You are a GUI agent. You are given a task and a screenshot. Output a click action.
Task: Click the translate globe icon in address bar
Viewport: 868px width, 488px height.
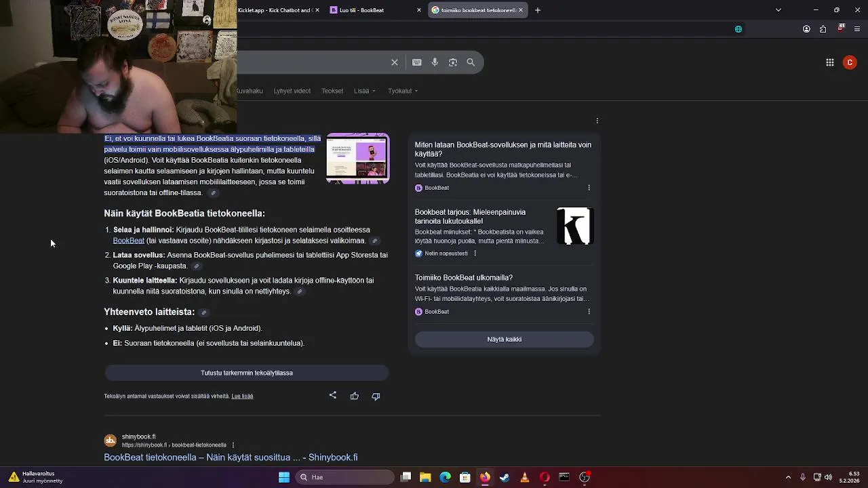click(738, 29)
